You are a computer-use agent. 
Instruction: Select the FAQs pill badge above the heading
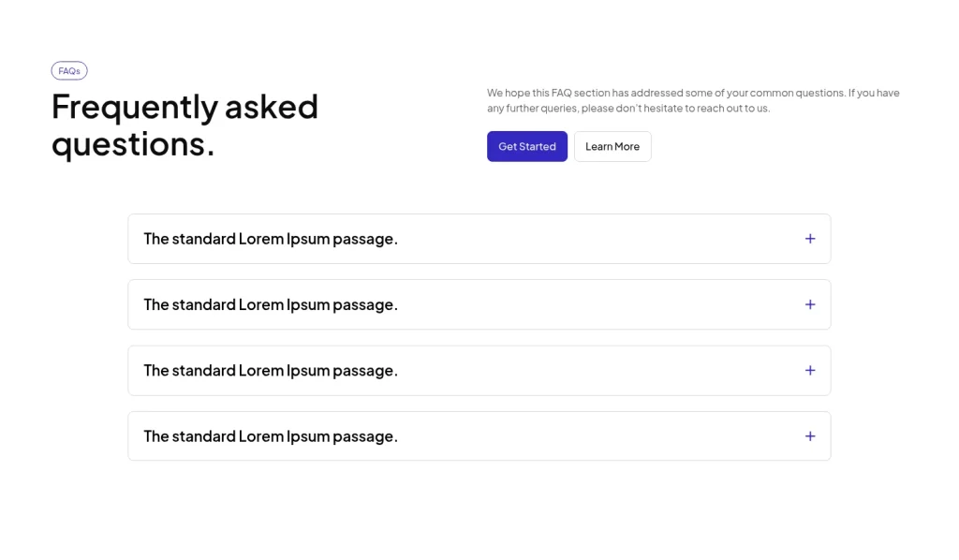(69, 70)
